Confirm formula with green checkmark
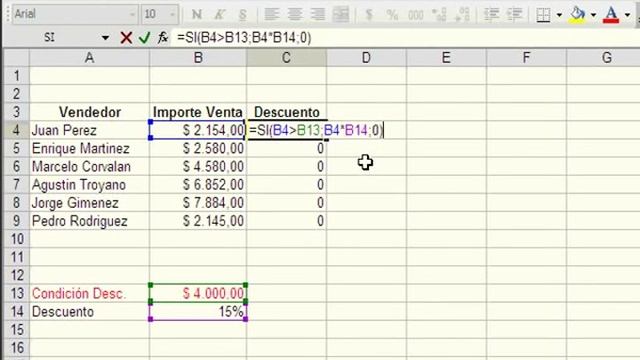Screen dimensions: 640x360 (x=144, y=38)
